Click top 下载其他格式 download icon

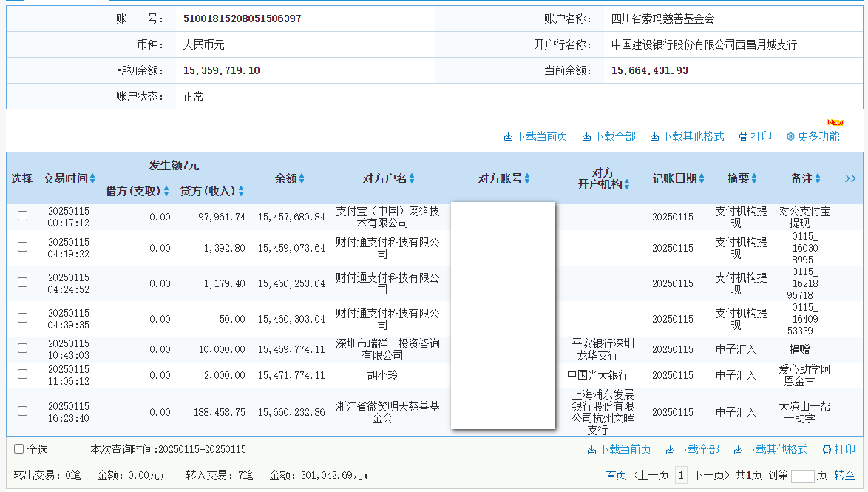click(x=654, y=137)
